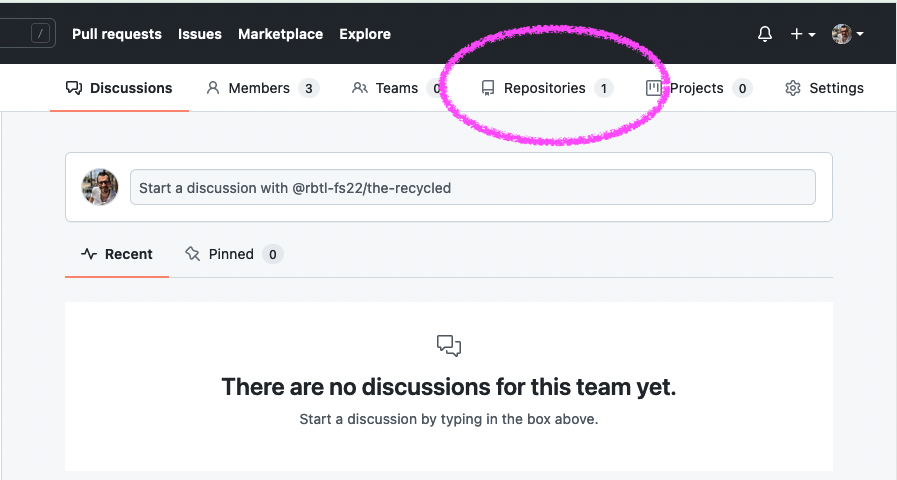897x480 pixels.
Task: Open the Marketplace link
Action: tap(280, 34)
